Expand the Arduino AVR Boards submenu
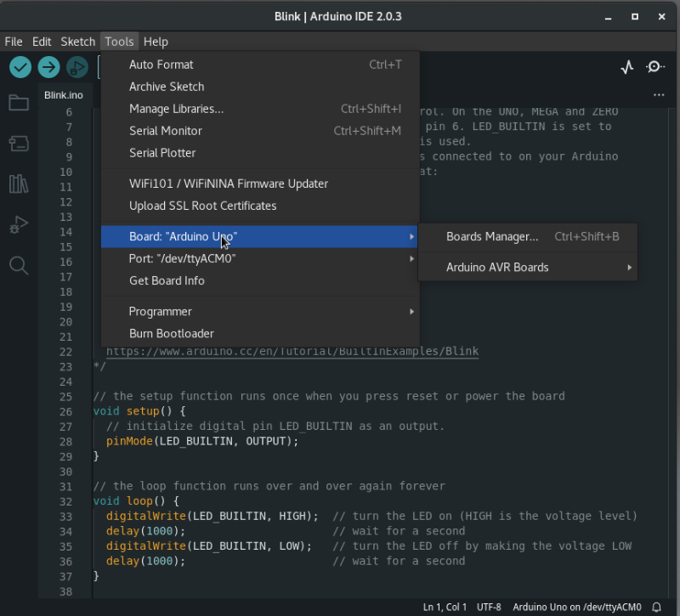Viewport: 680px width, 616px height. pyautogui.click(x=528, y=268)
